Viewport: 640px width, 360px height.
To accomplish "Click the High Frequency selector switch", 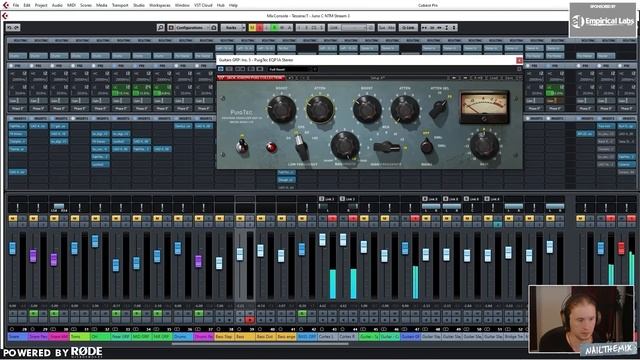I will (386, 147).
